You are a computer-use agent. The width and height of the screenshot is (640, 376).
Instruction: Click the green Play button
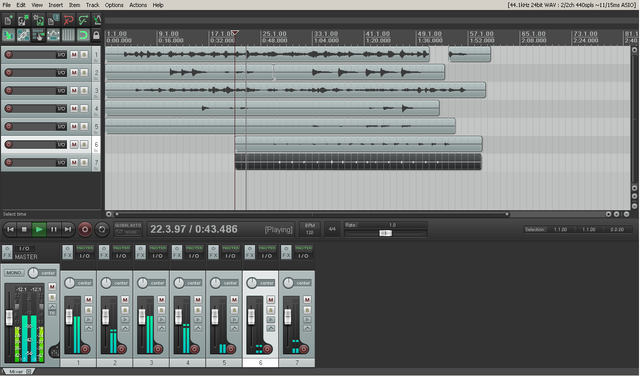[39, 229]
